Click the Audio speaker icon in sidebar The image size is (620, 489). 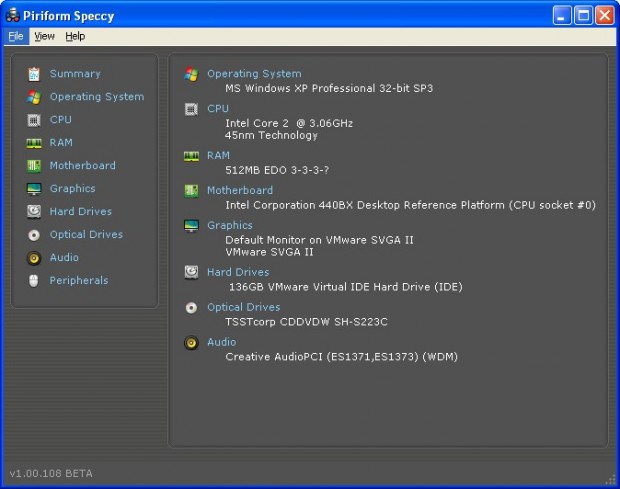click(x=34, y=258)
